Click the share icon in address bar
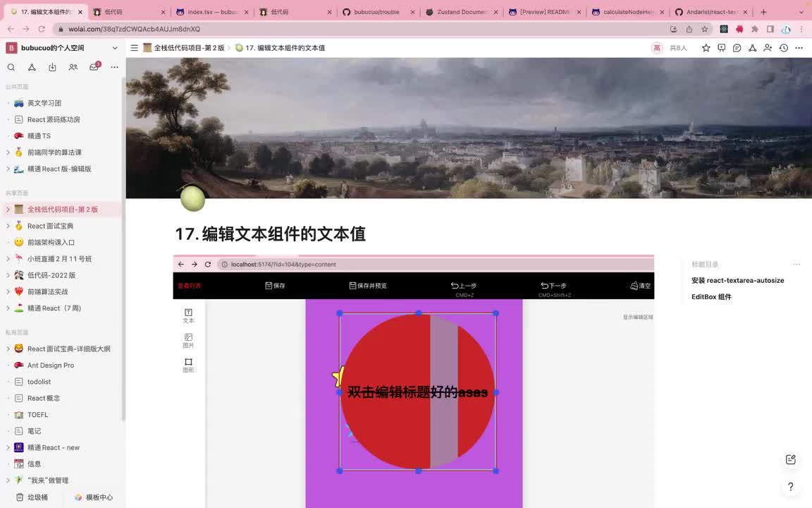The width and height of the screenshot is (812, 508). pos(689,29)
